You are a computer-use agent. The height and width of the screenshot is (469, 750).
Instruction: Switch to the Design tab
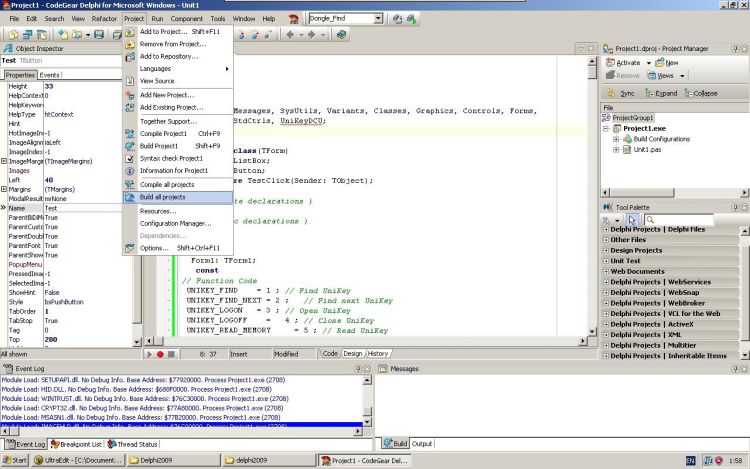pyautogui.click(x=353, y=354)
